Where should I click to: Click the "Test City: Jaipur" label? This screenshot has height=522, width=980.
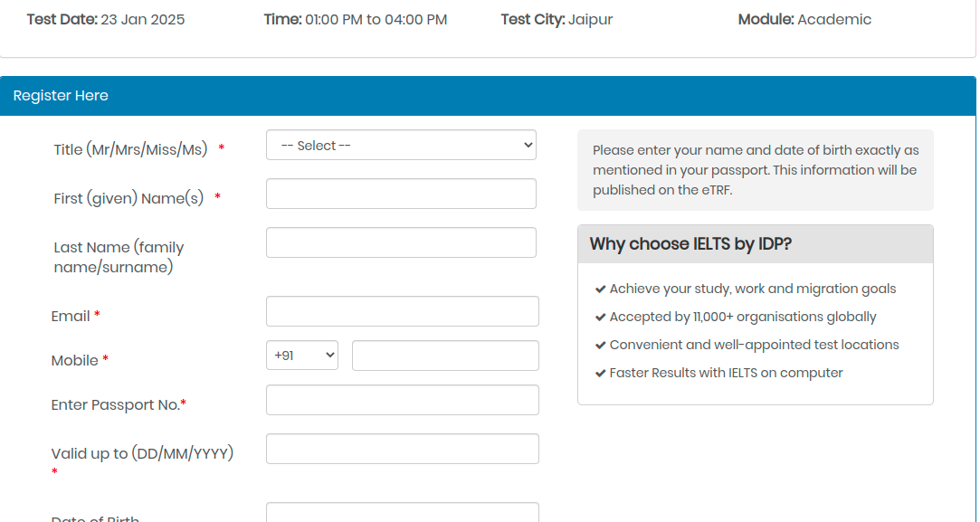pos(557,19)
